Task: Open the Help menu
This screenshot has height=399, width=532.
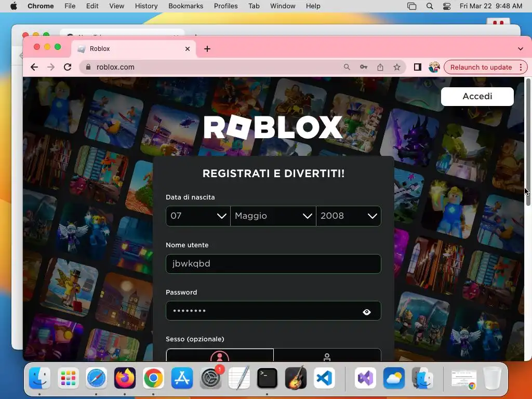Action: (x=313, y=6)
